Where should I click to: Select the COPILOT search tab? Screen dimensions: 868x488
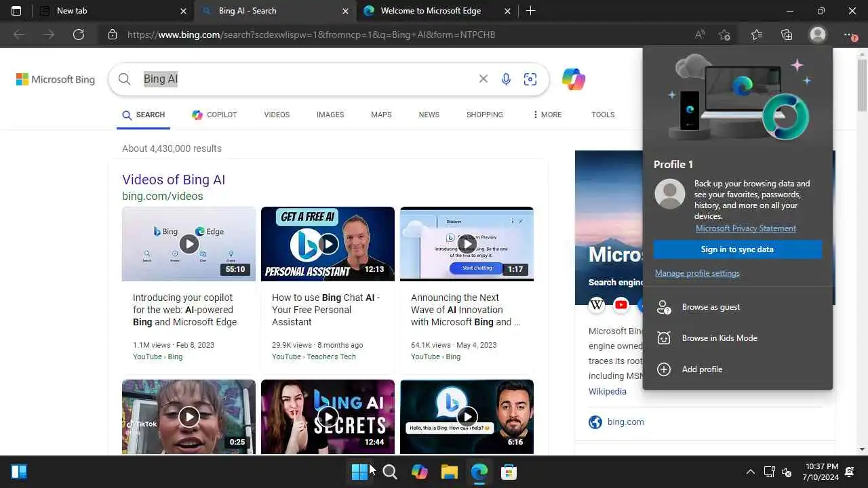(214, 115)
